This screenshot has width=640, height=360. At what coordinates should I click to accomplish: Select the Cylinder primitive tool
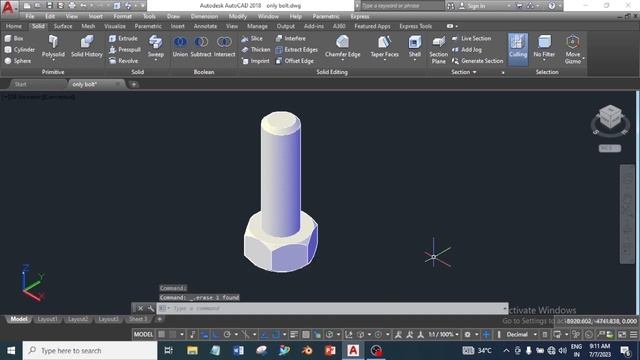click(x=20, y=49)
